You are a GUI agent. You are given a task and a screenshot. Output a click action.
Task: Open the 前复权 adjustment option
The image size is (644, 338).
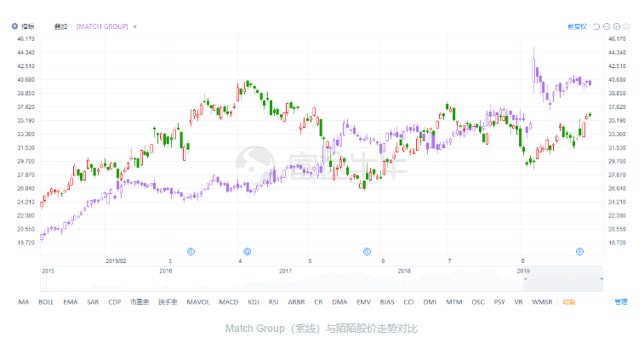pyautogui.click(x=577, y=26)
